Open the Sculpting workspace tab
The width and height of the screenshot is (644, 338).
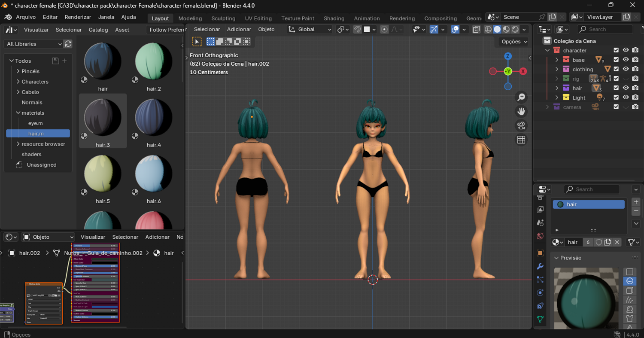pos(223,18)
